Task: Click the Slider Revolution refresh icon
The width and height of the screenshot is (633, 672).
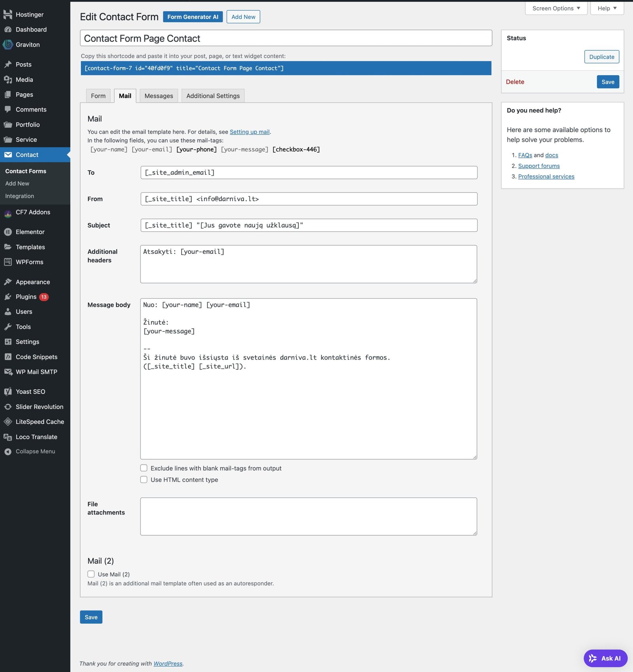Action: pos(8,407)
